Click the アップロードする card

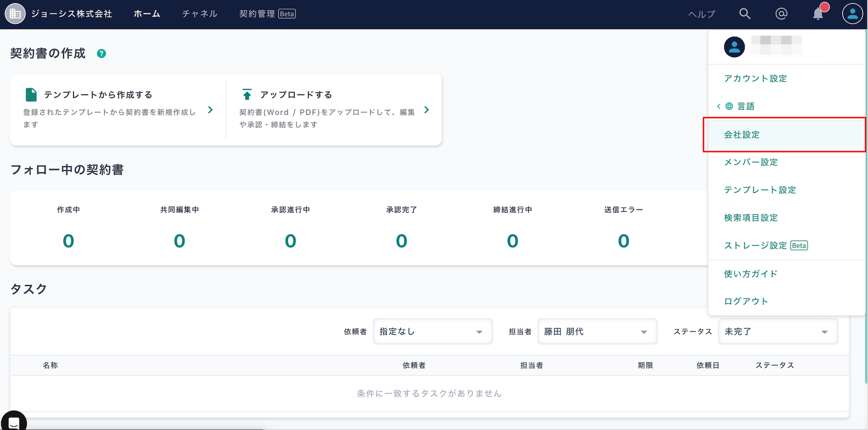point(333,109)
